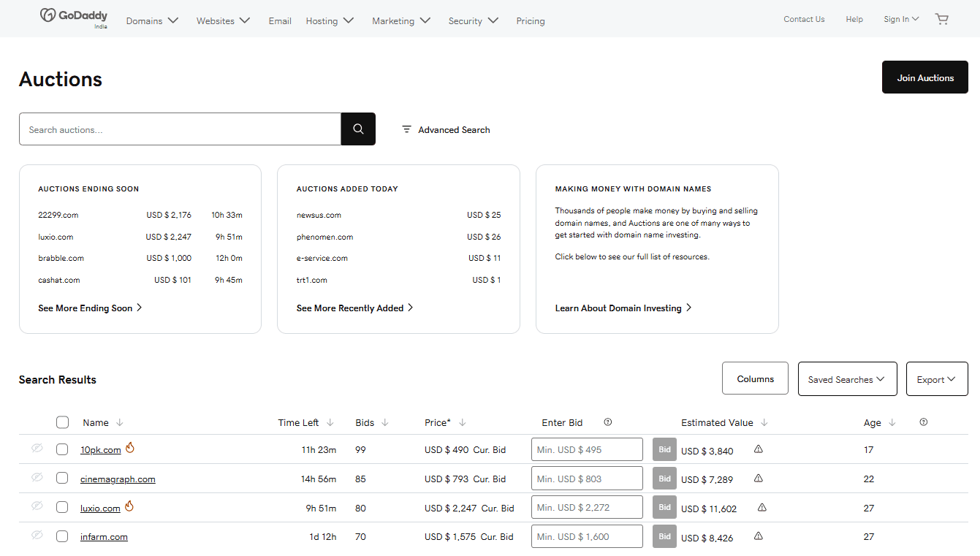Click the warning icon beside USD $ 3,840

(x=758, y=449)
